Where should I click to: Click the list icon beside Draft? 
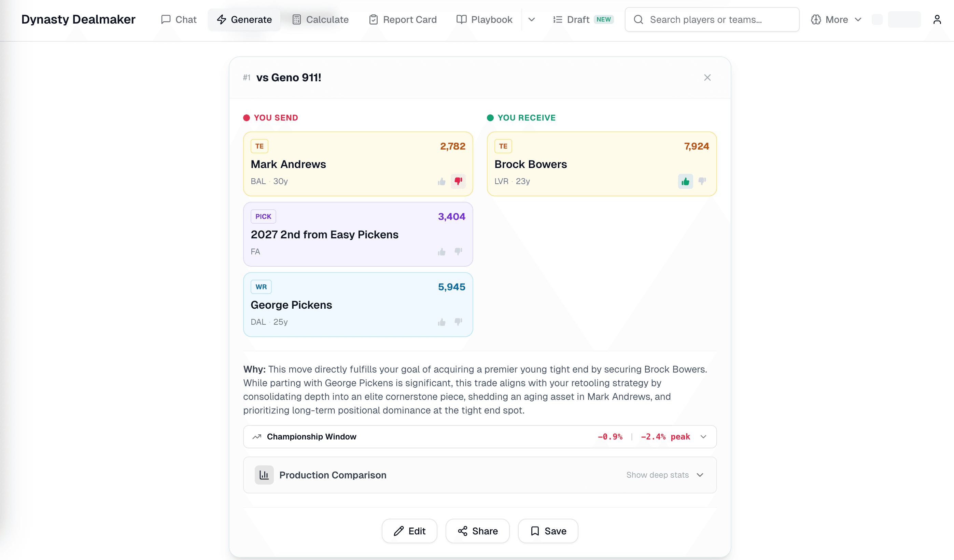557,19
